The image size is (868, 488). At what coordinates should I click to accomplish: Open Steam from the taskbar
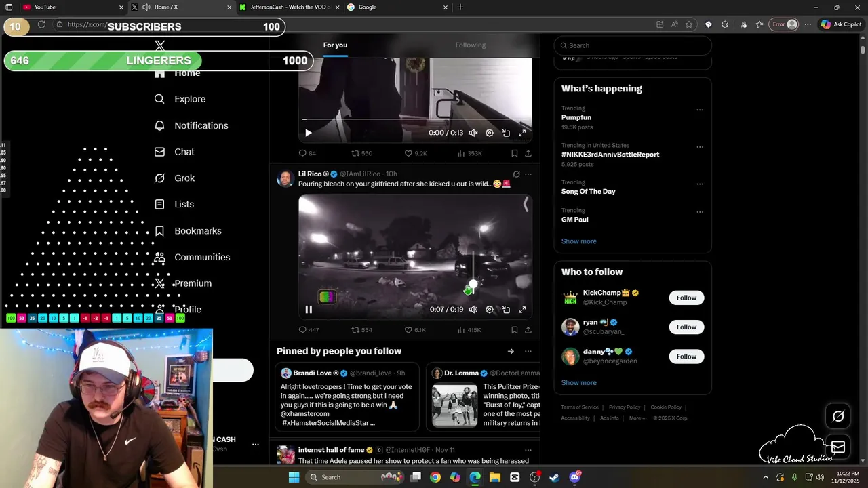coord(554,477)
